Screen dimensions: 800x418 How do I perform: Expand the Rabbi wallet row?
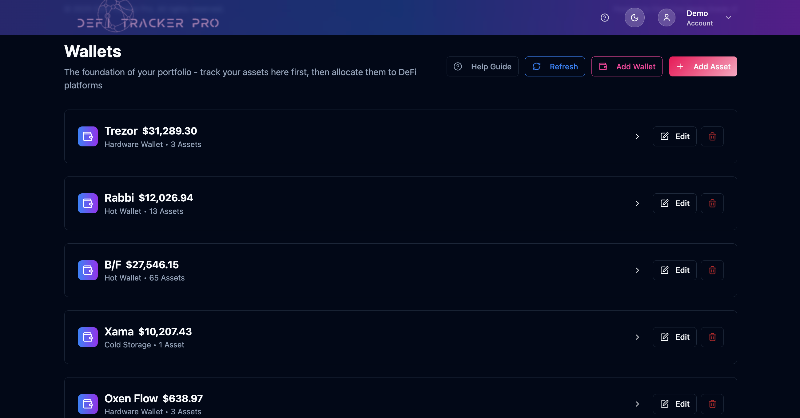coord(637,203)
